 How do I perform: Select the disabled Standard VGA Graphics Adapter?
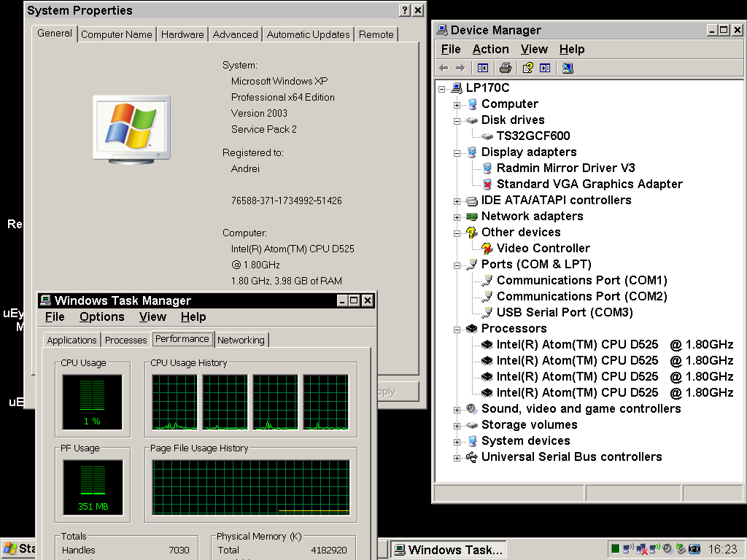(x=589, y=184)
